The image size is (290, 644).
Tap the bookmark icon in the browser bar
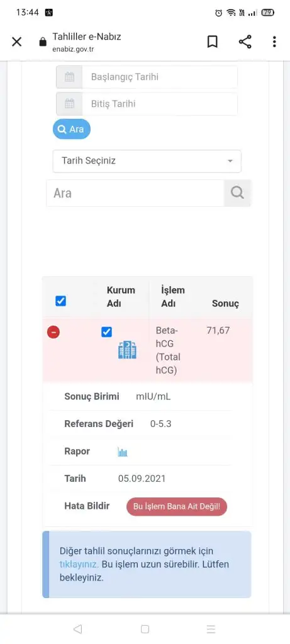point(213,42)
